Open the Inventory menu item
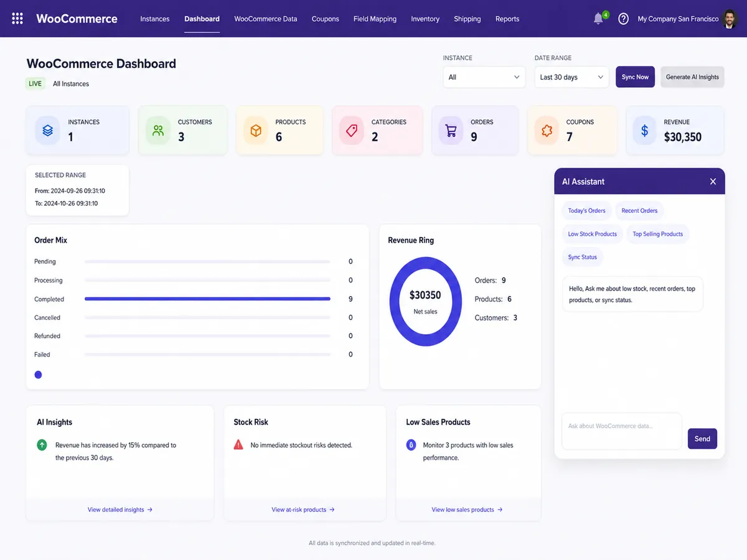Screen dimensions: 747x560 (425, 19)
